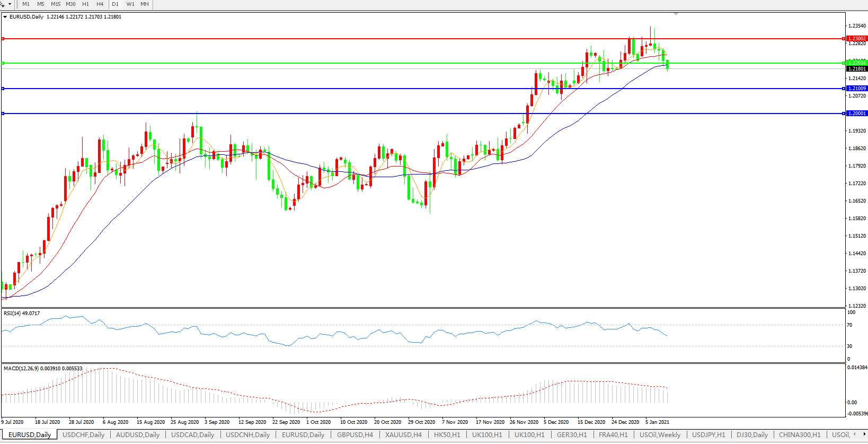The image size is (868, 444).
Task: Open the USDCHF,Daily chart tab
Action: coord(83,435)
